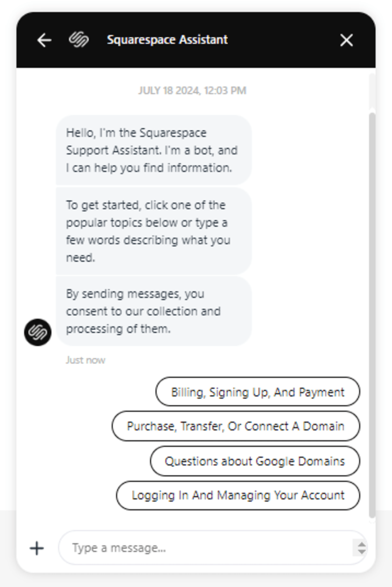Open the attachment plus icon near the message box
Viewport: 392px width, 587px height.
[x=36, y=548]
